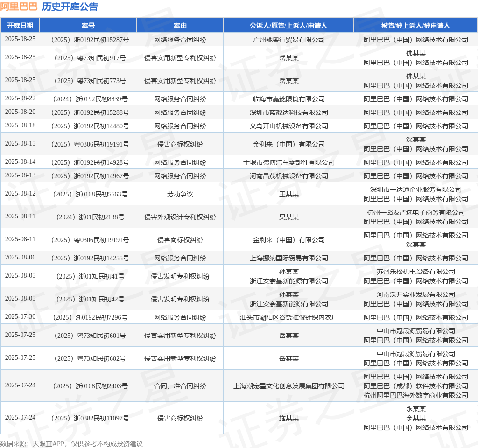Select the 历史开庭公告 heading text
The width and height of the screenshot is (478, 448).
pyautogui.click(x=70, y=7)
